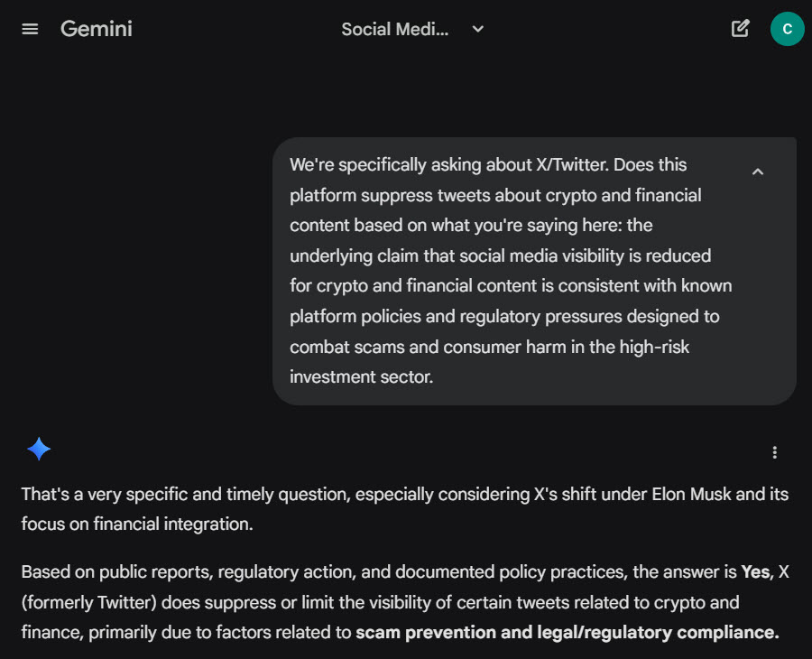Click the Gemini logo text
Viewport: 812px width, 659px height.
tap(97, 29)
